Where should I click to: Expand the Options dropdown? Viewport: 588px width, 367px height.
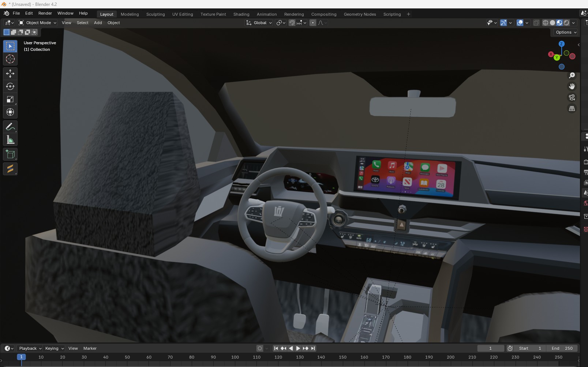[x=566, y=32]
